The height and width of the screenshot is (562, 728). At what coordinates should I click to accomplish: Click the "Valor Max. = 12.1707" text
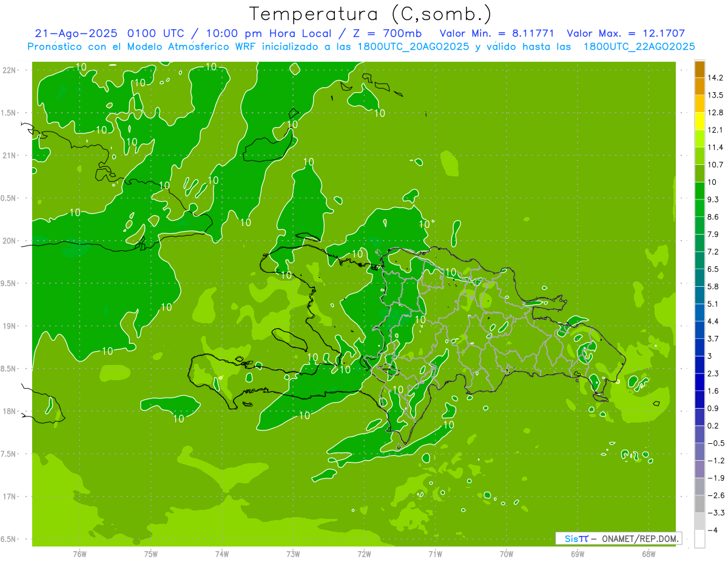point(625,33)
